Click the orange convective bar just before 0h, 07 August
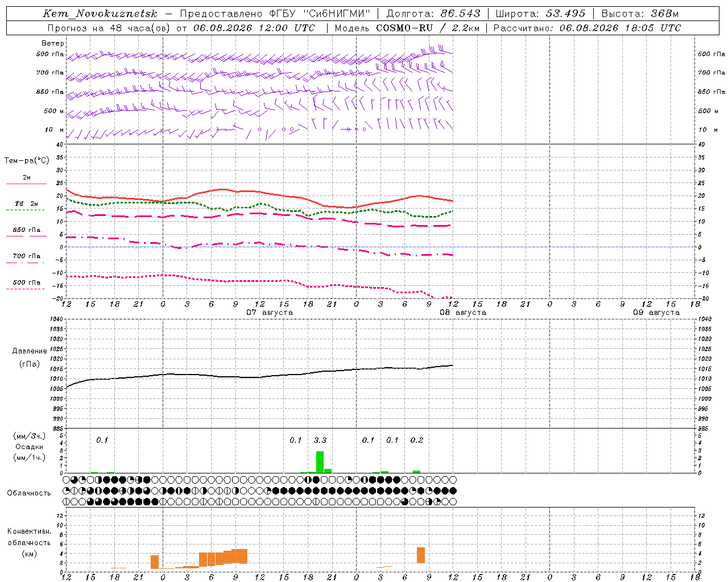 [155, 562]
